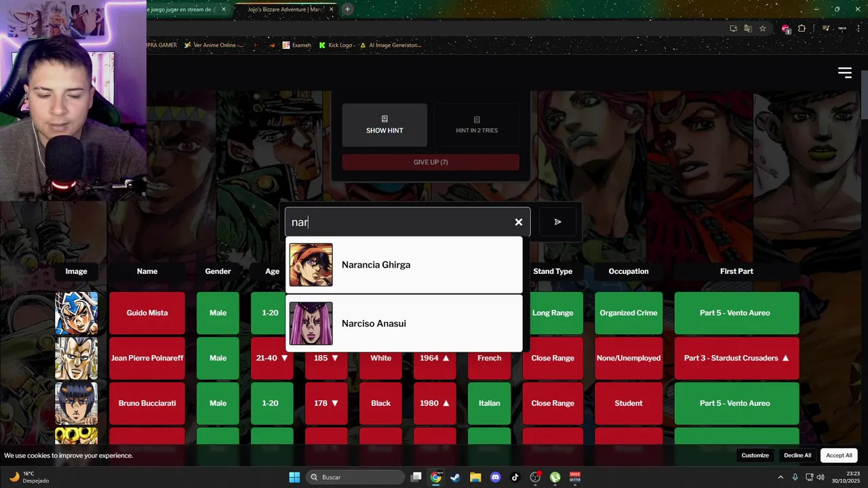The image size is (868, 488).
Task: Click the First Part column header
Action: point(736,271)
